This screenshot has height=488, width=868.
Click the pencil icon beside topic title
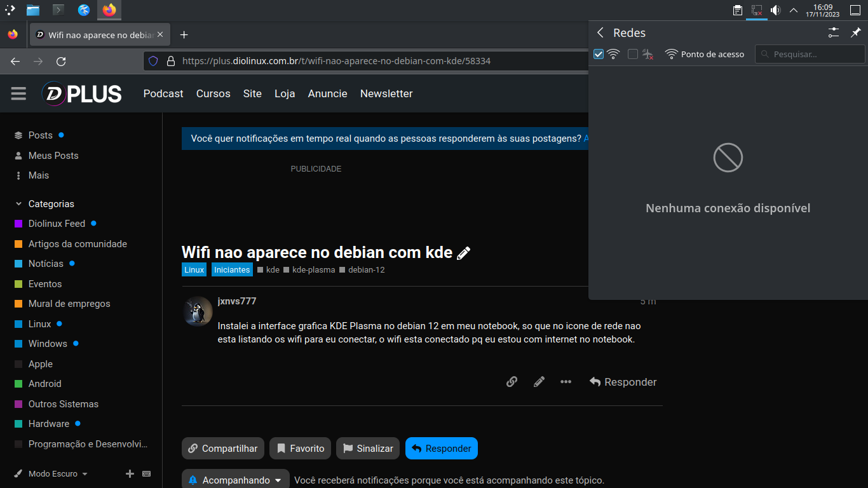[464, 253]
